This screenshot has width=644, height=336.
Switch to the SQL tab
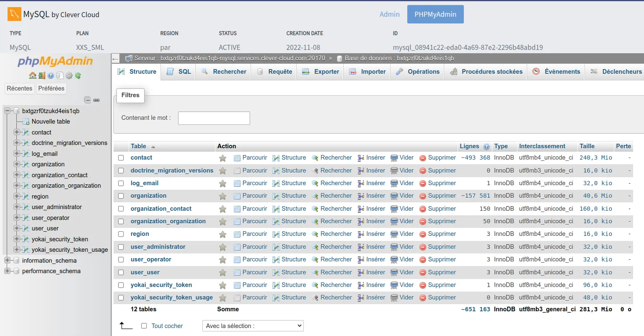(178, 72)
